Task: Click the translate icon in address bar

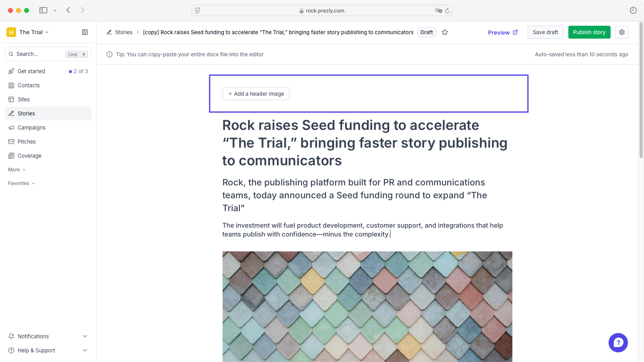Action: pos(438,10)
